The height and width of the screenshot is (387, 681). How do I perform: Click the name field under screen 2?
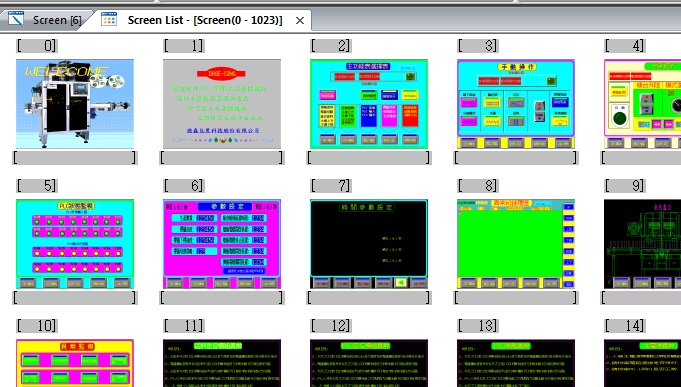pyautogui.click(x=369, y=157)
